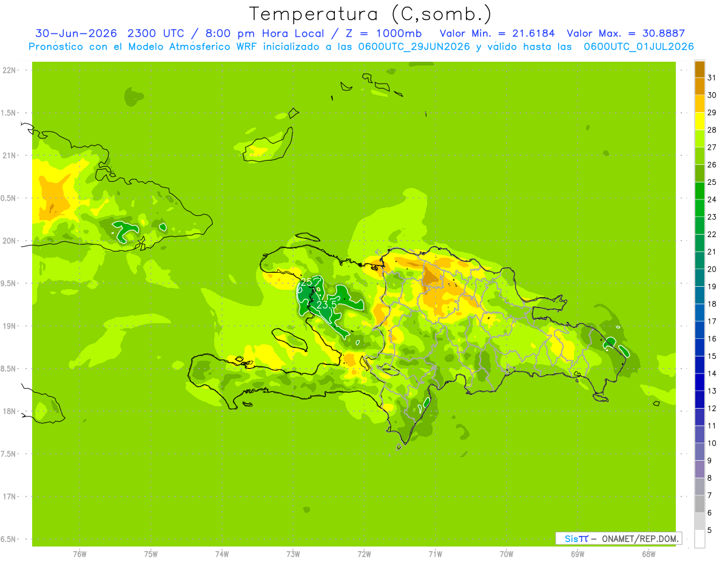Viewport: 728px width, 562px height.
Task: Pick the gray swatch between 6 and 7
Action: [699, 504]
